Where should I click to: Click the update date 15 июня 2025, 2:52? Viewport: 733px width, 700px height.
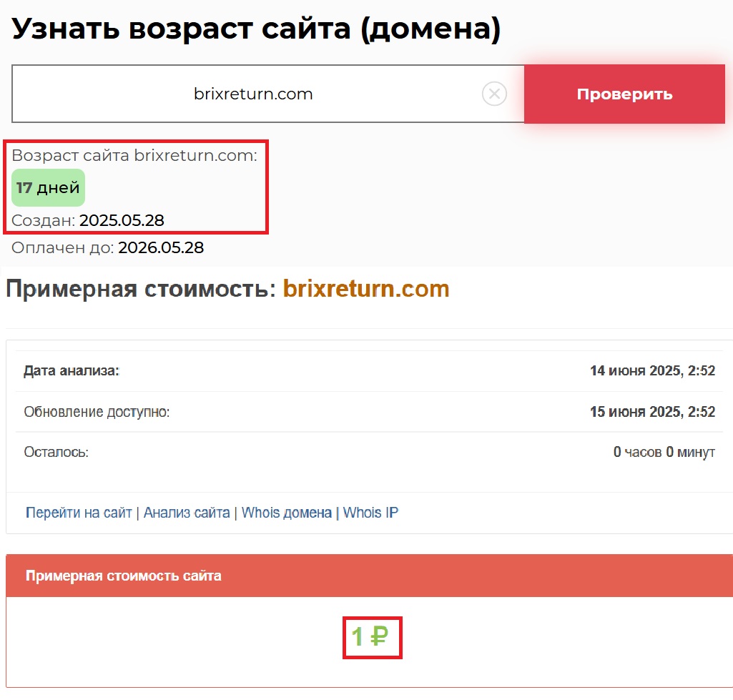click(x=652, y=412)
